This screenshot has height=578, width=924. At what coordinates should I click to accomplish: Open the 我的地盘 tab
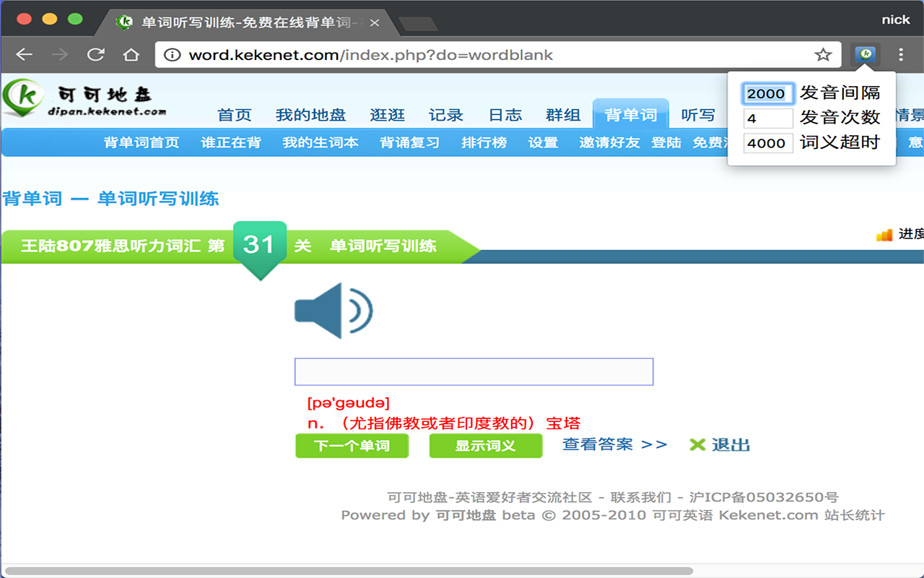[311, 115]
